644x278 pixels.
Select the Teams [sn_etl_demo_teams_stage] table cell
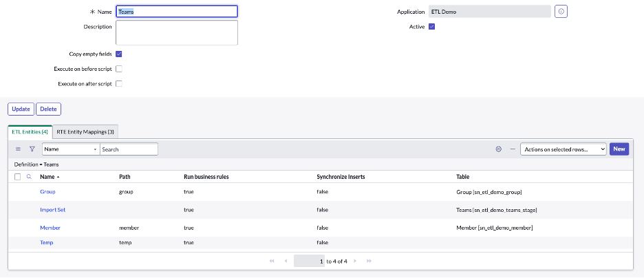497,210
